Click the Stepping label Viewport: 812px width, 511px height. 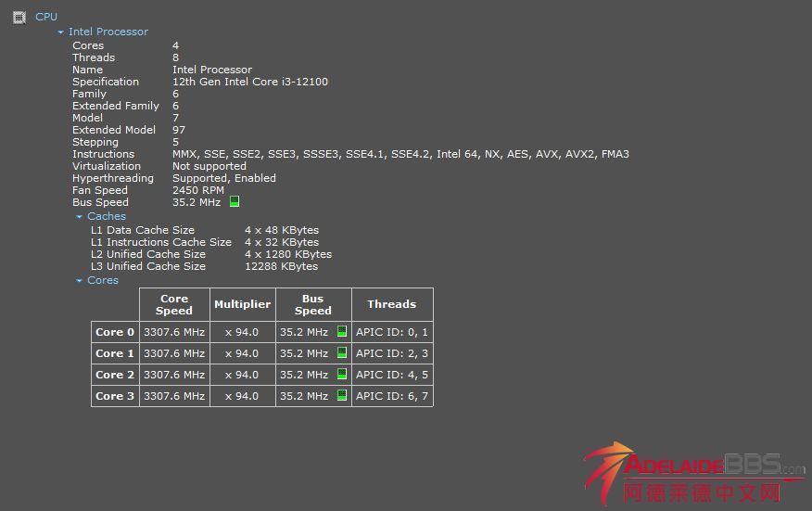click(x=95, y=142)
